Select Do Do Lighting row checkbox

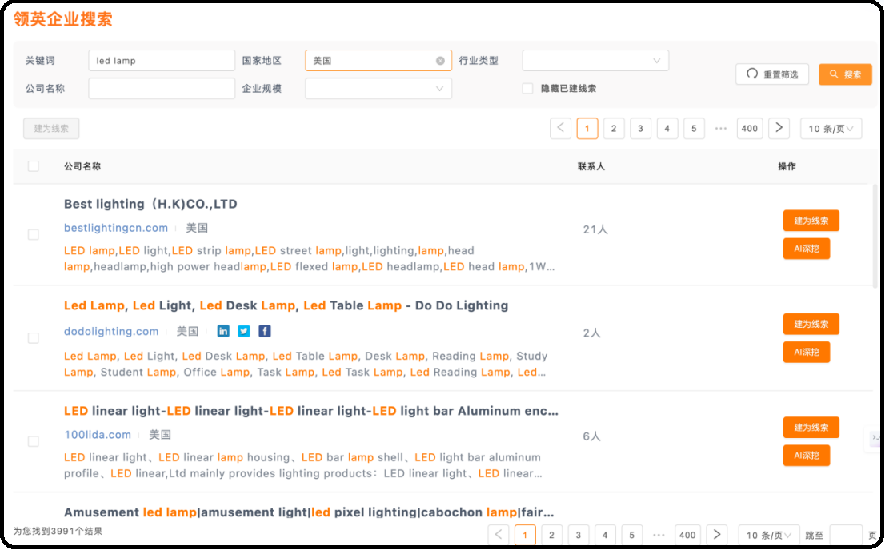click(x=33, y=338)
